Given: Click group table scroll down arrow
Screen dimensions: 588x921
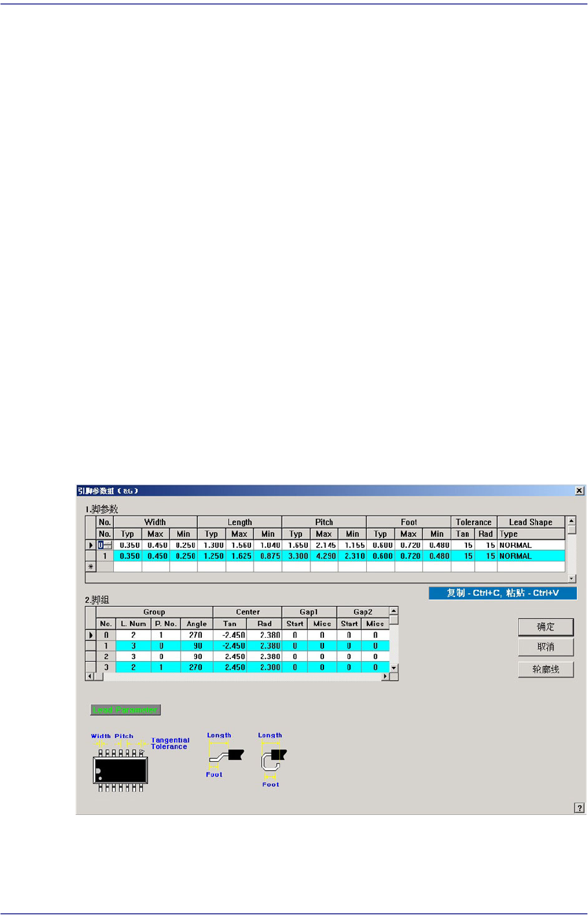Looking at the screenshot, I should [394, 667].
